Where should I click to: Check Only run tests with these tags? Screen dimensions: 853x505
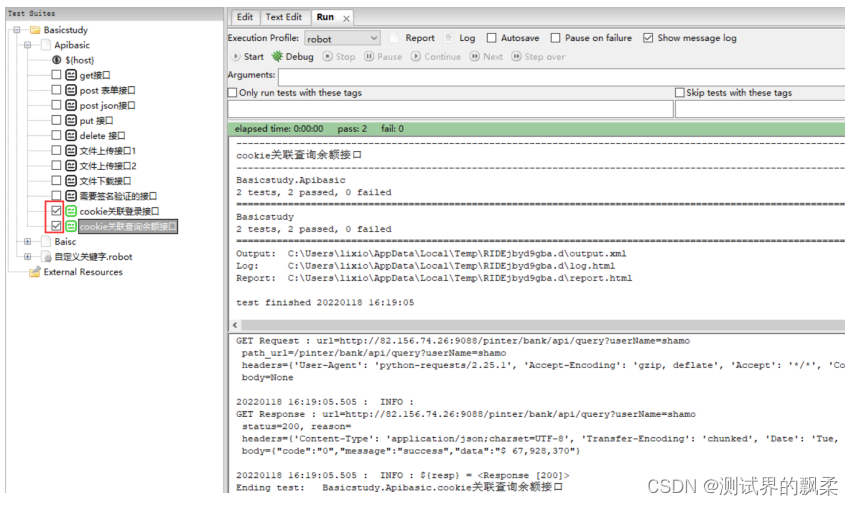pos(233,93)
